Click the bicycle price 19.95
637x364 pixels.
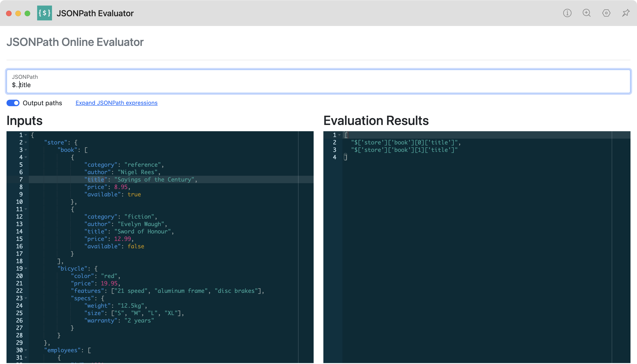(109, 284)
